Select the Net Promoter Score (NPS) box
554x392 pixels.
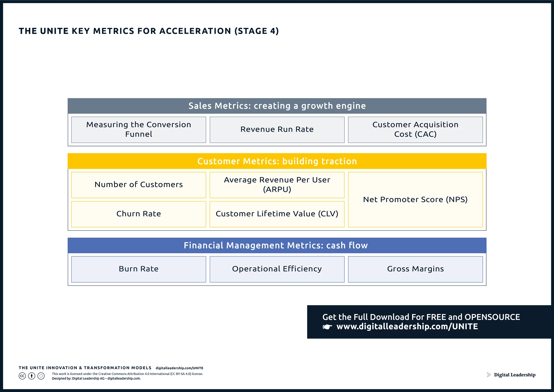point(415,199)
